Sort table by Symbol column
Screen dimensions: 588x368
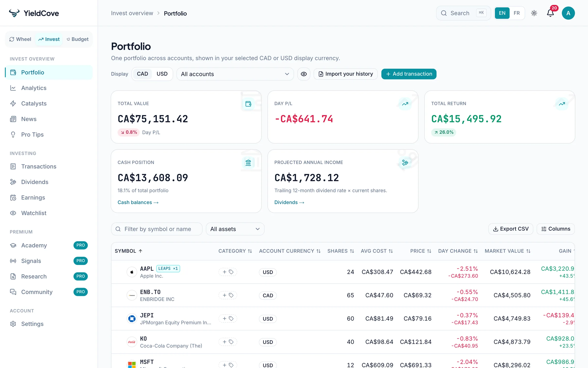pos(128,251)
